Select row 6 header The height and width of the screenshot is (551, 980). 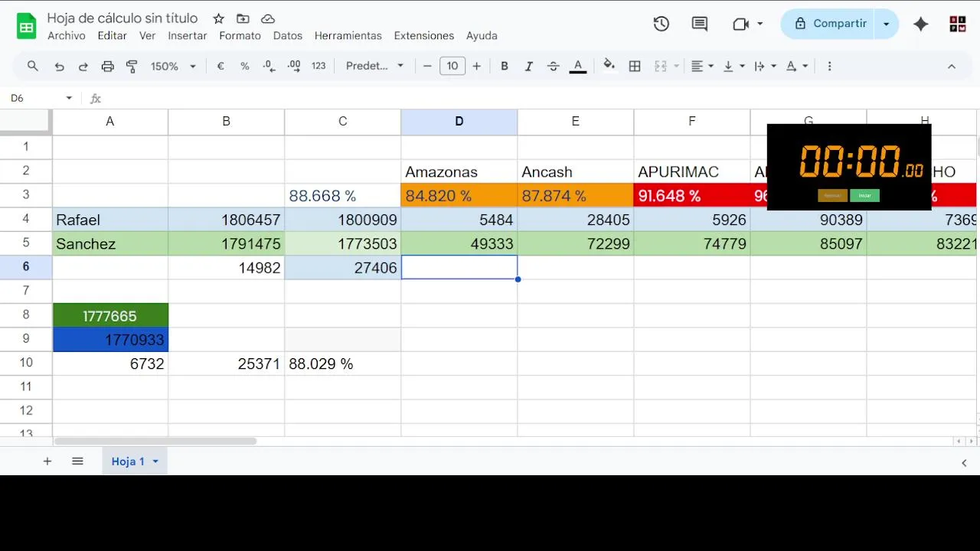[x=26, y=267]
